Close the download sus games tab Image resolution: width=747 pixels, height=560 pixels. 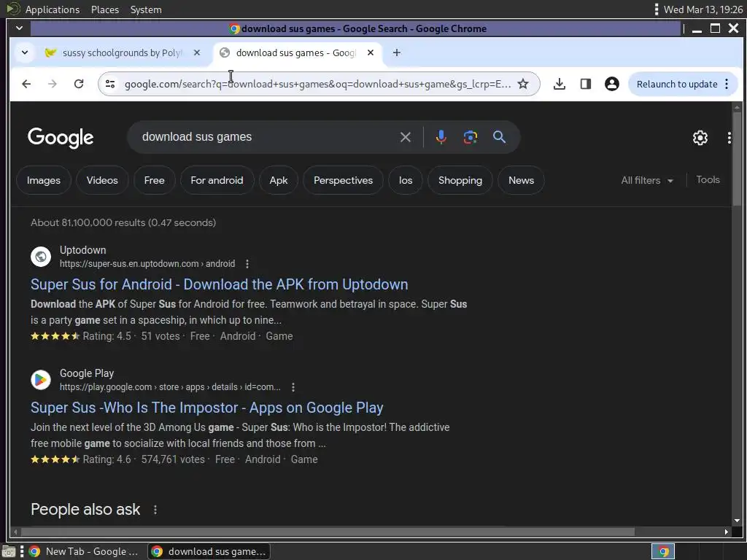click(x=371, y=52)
